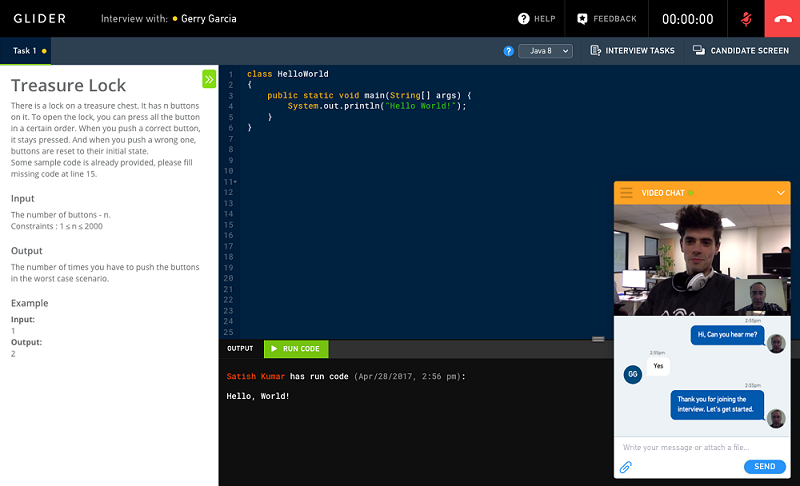
Task: Switch to Candidate Screen view
Action: tap(740, 51)
